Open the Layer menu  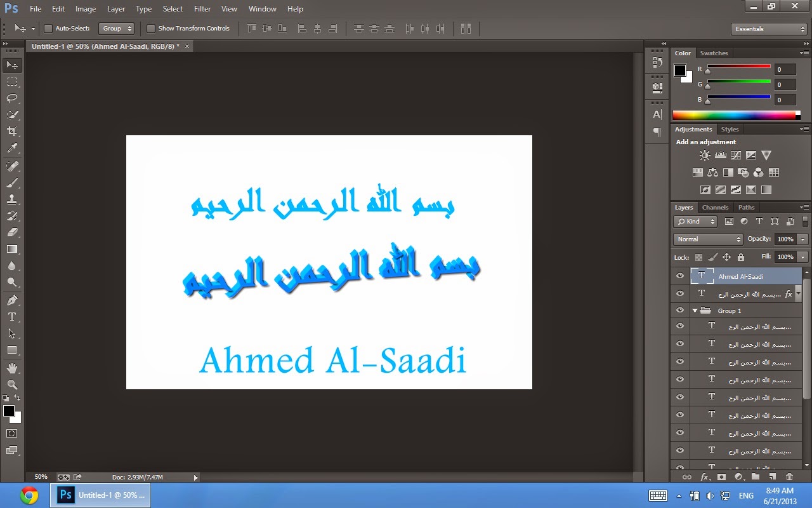click(x=116, y=9)
